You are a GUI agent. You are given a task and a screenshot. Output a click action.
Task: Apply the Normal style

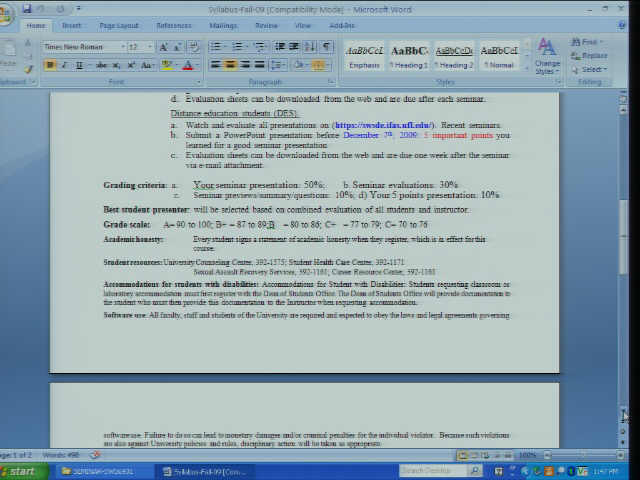pos(499,56)
